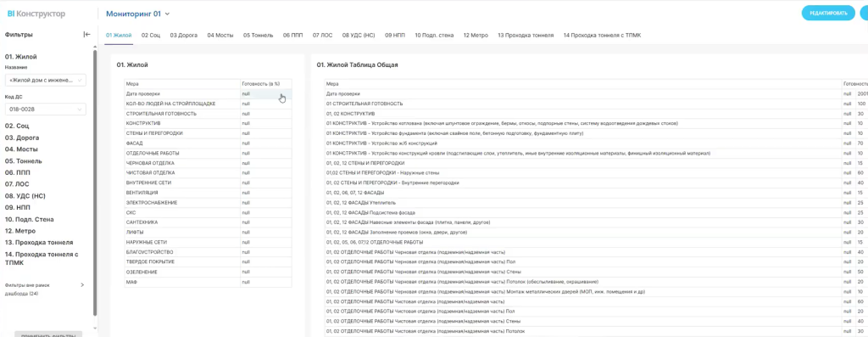
Task: Switch to the 03 Дорога tab
Action: click(x=184, y=35)
